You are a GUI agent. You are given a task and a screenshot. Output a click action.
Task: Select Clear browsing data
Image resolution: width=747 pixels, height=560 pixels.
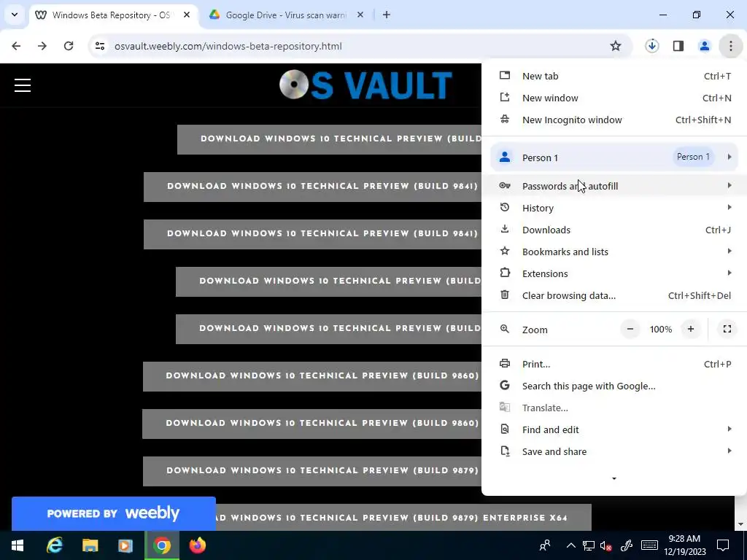pyautogui.click(x=614, y=295)
